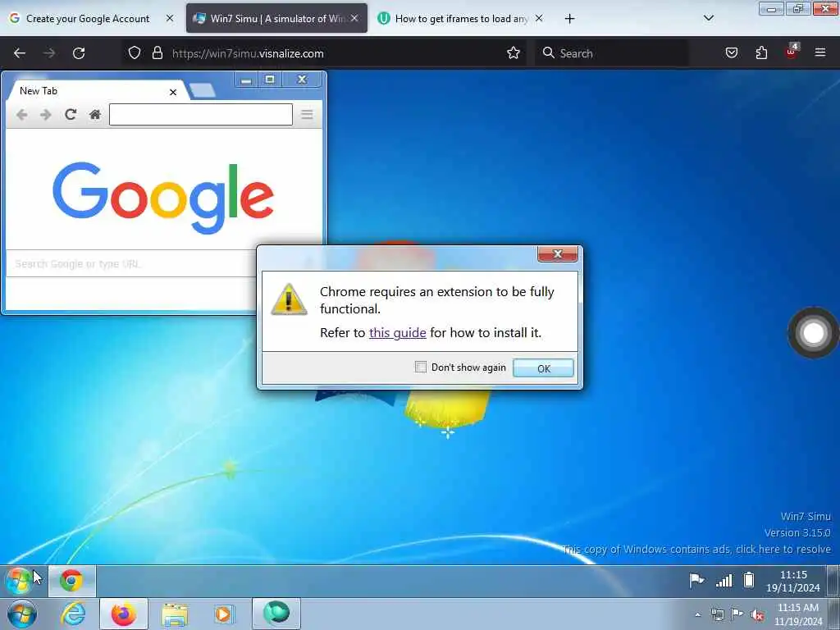
Task: Click ads notice 'click here to resolve'
Action: (x=783, y=549)
